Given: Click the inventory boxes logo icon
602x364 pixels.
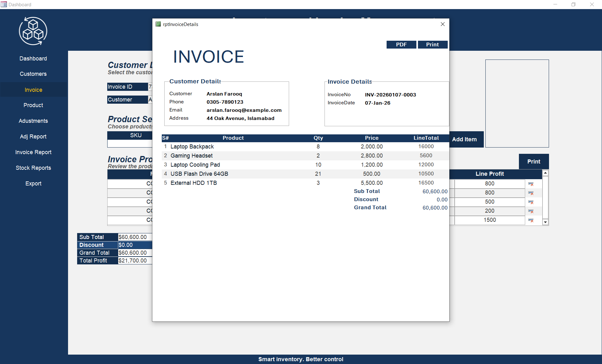Looking at the screenshot, I should (x=33, y=31).
